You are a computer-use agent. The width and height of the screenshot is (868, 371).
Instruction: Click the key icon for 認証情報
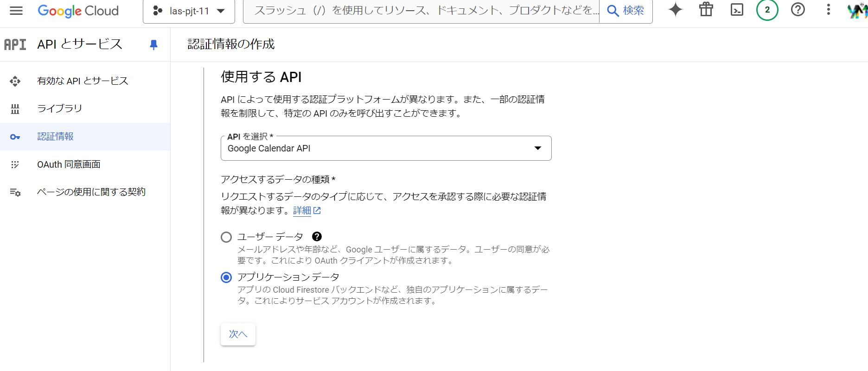[15, 137]
